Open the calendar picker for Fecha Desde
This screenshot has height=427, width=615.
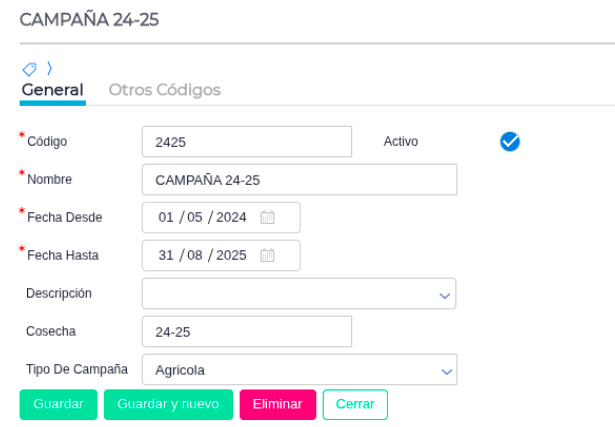(267, 217)
